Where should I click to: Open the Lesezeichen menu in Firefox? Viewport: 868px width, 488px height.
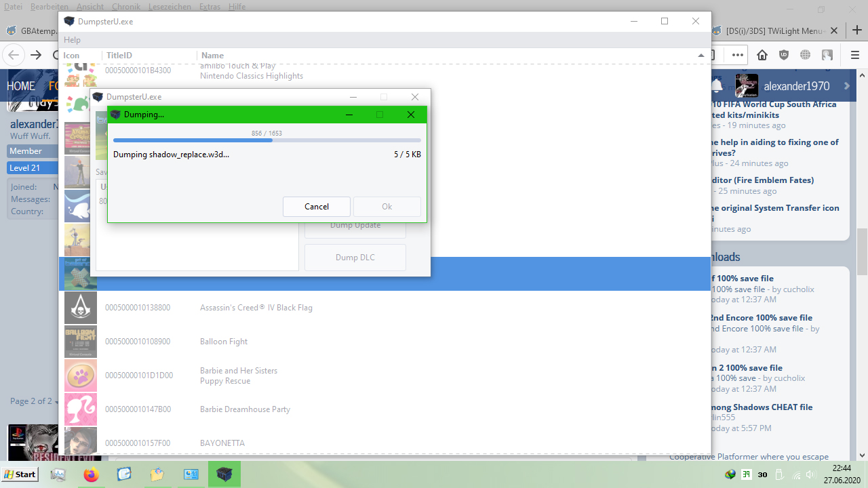[170, 6]
